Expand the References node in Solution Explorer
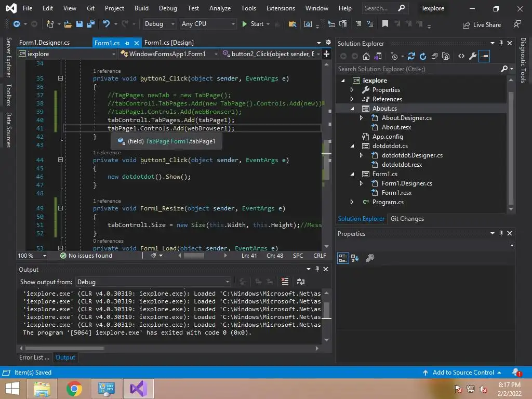532x399 pixels. [x=352, y=99]
